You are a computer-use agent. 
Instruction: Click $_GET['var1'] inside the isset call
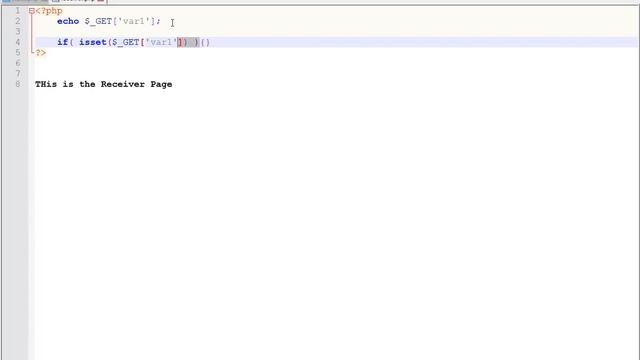point(148,42)
